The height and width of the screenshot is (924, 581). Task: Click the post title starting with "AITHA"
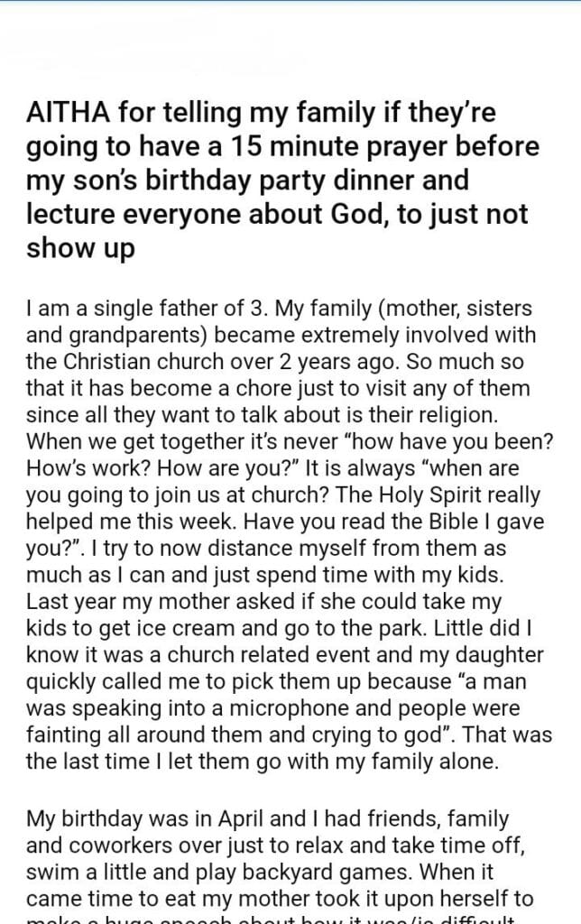pos(271,180)
